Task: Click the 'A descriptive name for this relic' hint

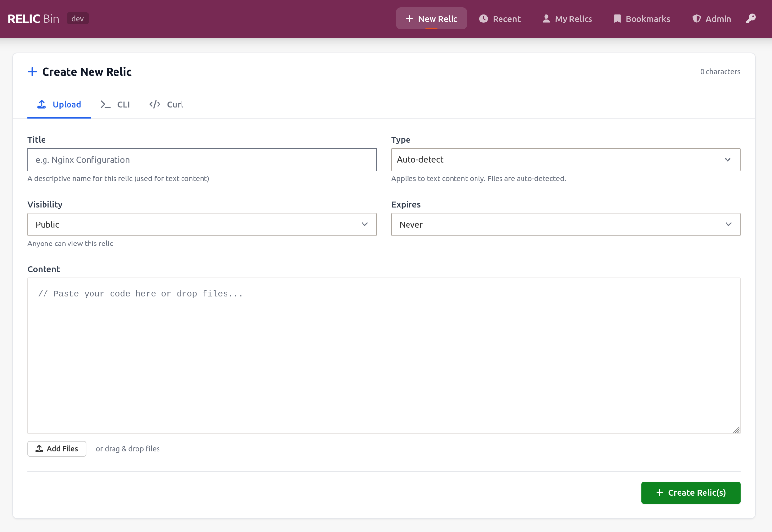Action: pos(118,179)
